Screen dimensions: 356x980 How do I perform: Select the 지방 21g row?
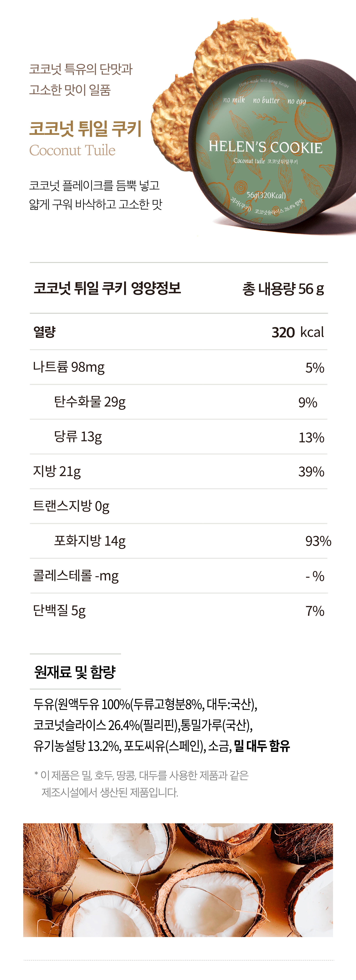[x=179, y=472]
